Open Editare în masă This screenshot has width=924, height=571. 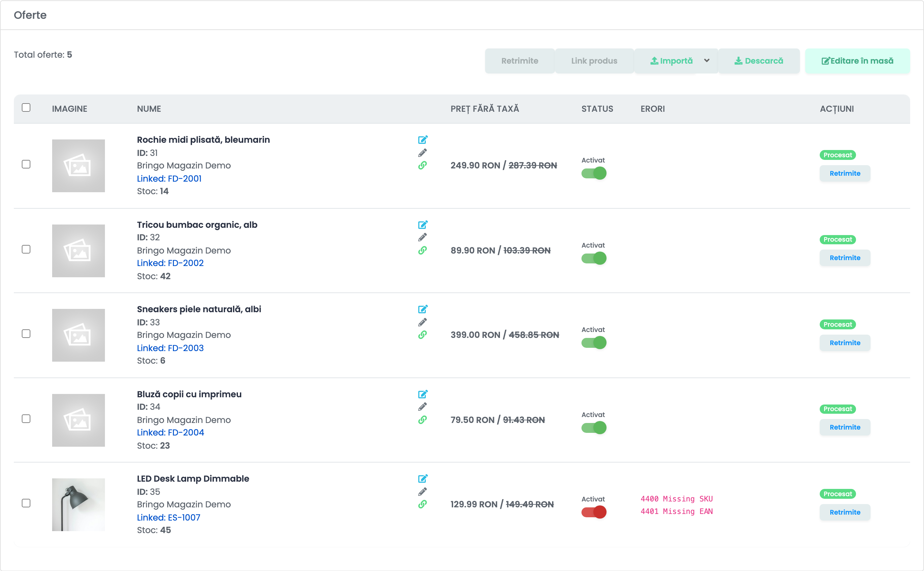coord(857,61)
